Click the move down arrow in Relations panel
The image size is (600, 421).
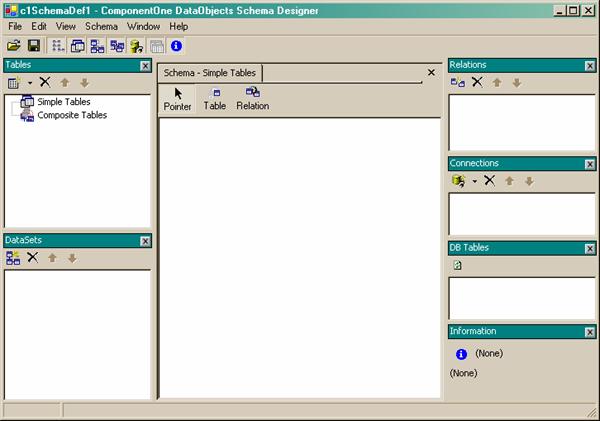517,83
